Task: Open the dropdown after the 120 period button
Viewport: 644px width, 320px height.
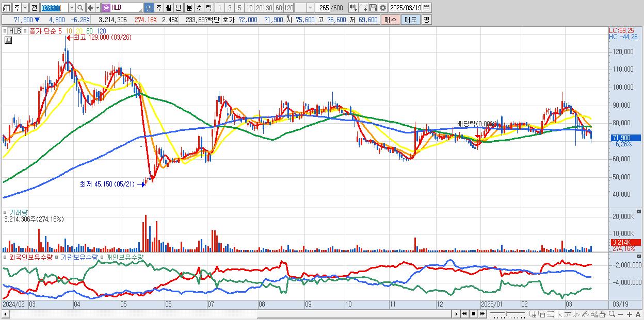Action: tap(310, 8)
